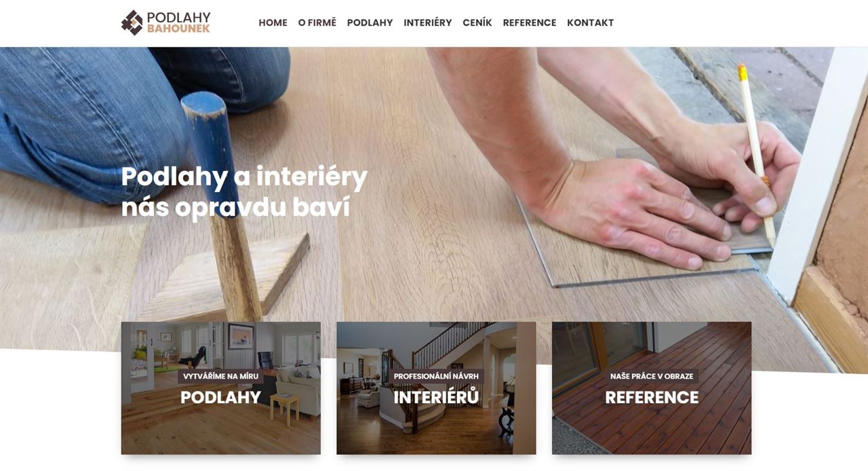The image size is (868, 471).
Task: Open the INTERIÉRŮ staircase tile
Action: (x=436, y=388)
